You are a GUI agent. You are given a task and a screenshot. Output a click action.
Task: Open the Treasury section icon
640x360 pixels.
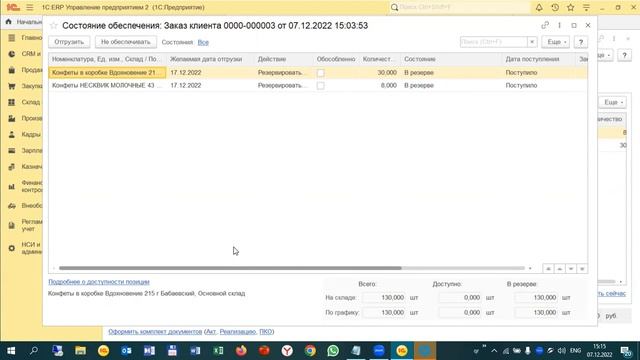click(x=12, y=167)
